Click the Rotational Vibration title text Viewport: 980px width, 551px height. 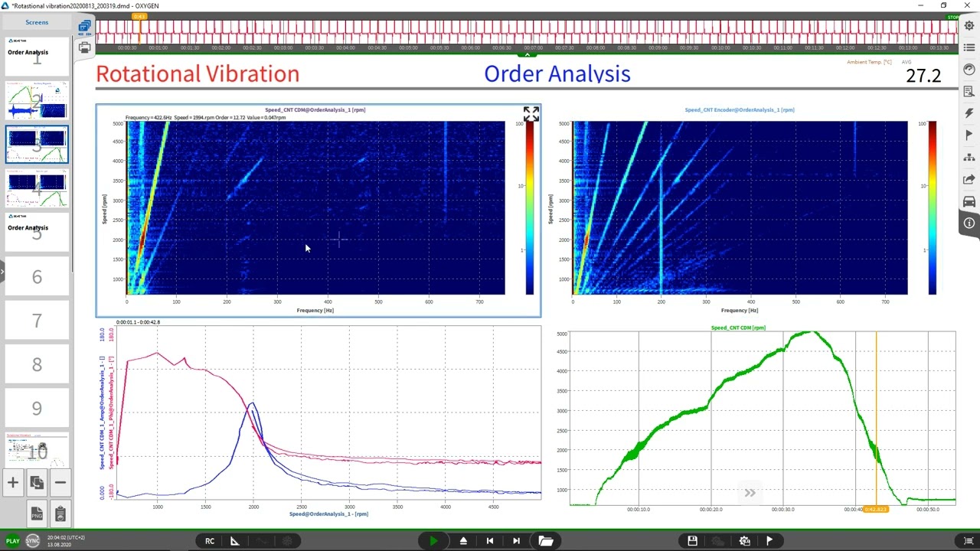[x=198, y=74]
